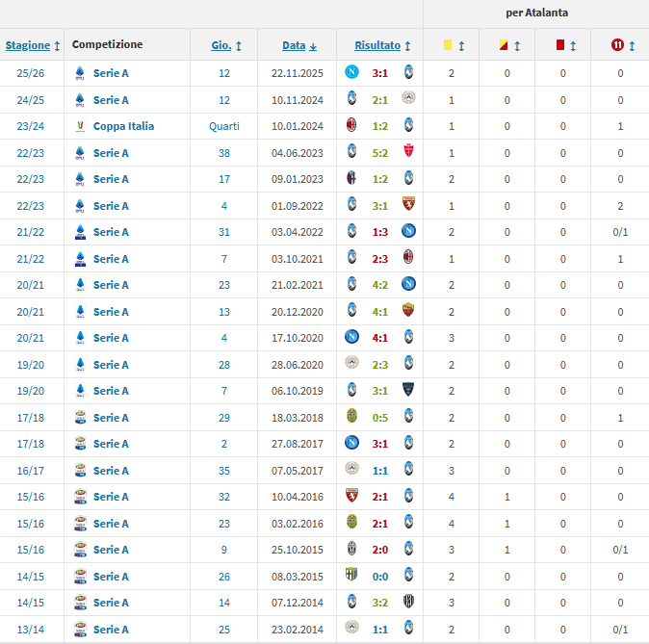Sort matches by Risultato header
This screenshot has width=649, height=644.
[x=377, y=45]
